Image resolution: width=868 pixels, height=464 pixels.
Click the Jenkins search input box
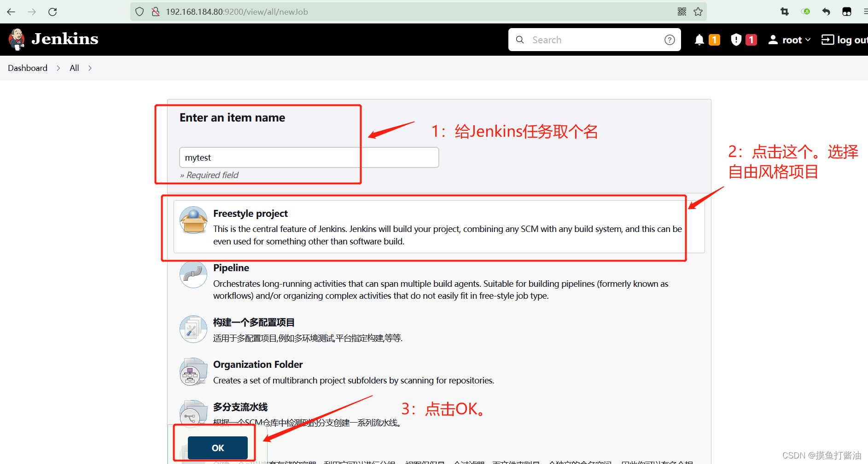pyautogui.click(x=594, y=40)
